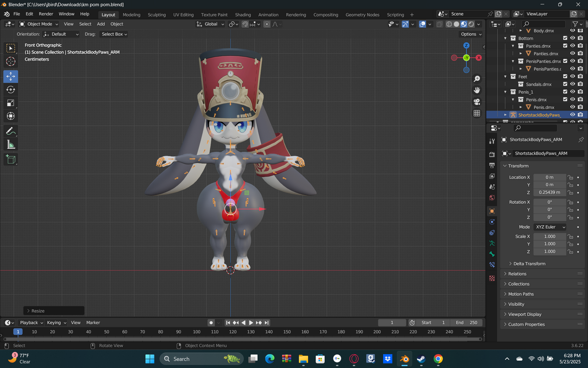This screenshot has height=368, width=588.
Task: Switch orthographic/perspective with grid icon
Action: pos(477,113)
